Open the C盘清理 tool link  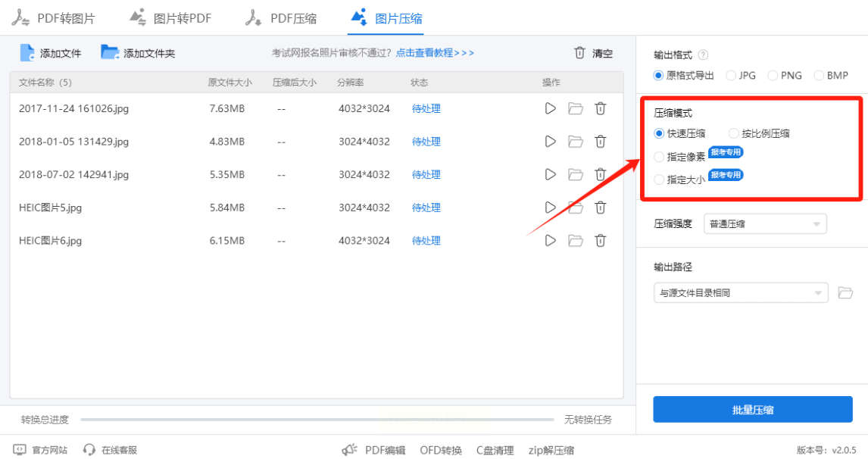point(495,450)
